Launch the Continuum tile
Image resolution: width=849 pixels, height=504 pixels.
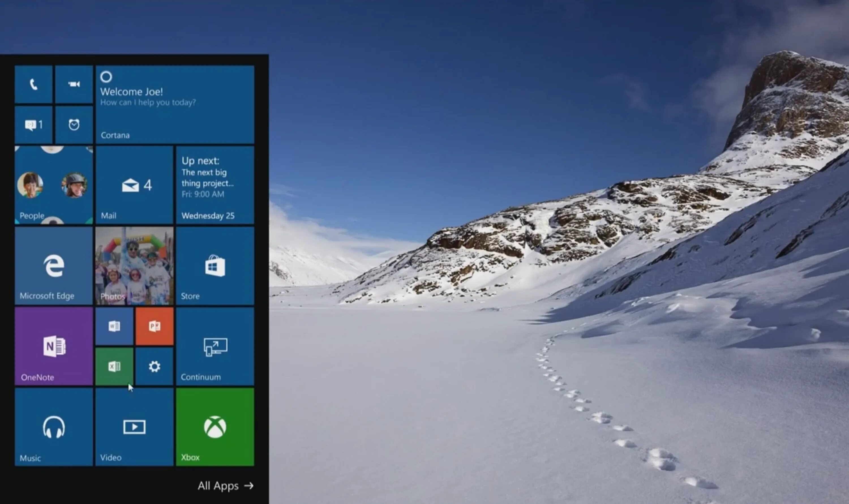[215, 346]
